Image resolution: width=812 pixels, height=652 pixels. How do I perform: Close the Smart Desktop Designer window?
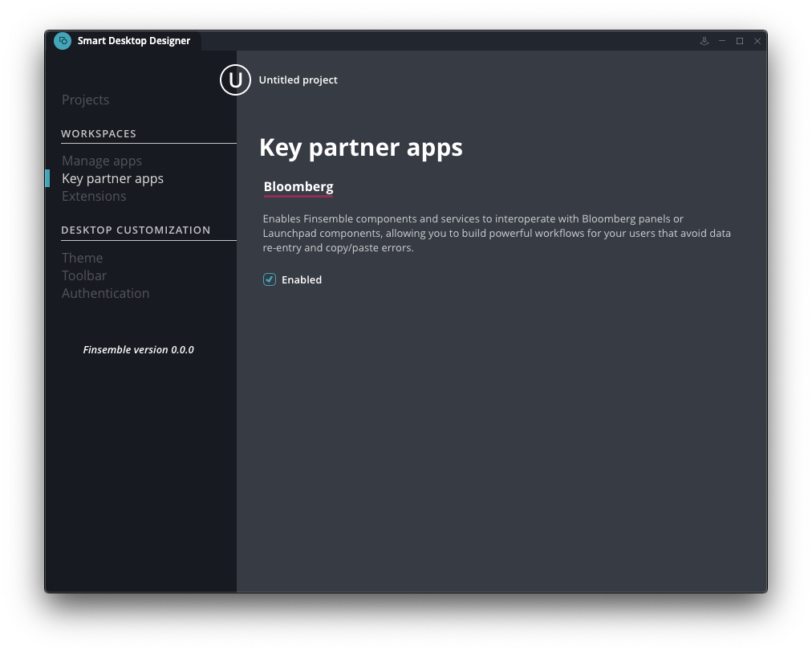(757, 41)
